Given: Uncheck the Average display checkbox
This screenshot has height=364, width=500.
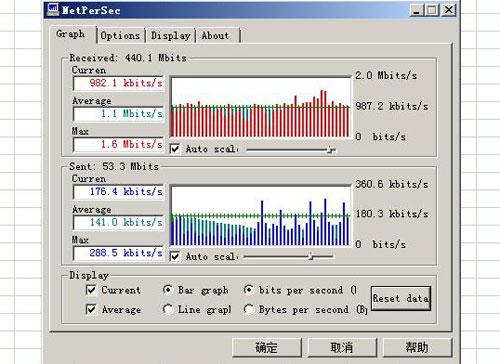Looking at the screenshot, I should point(91,309).
